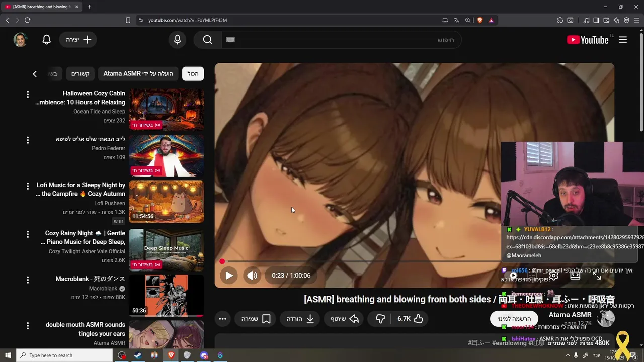The width and height of the screenshot is (644, 362).
Task: Like the video with the 6.7K thumbs up
Action: (x=410, y=319)
